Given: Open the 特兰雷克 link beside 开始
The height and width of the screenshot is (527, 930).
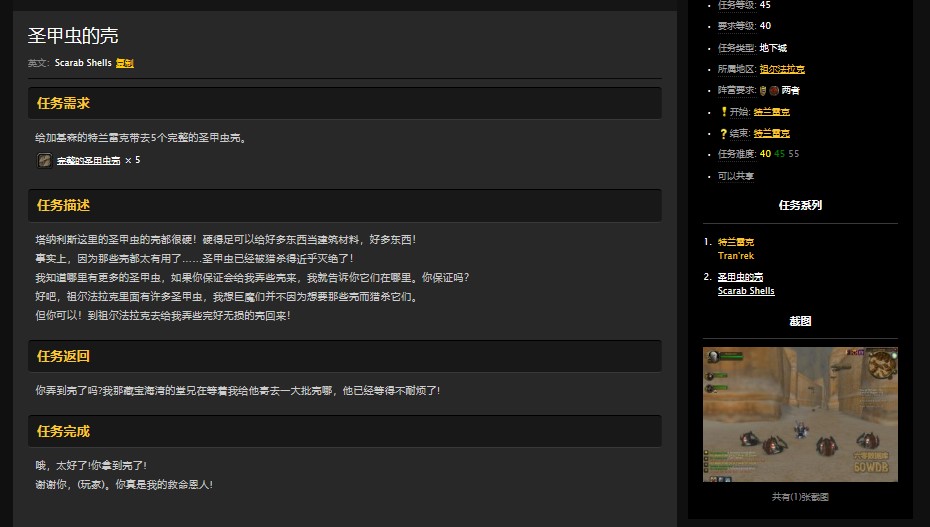Looking at the screenshot, I should 771,111.
